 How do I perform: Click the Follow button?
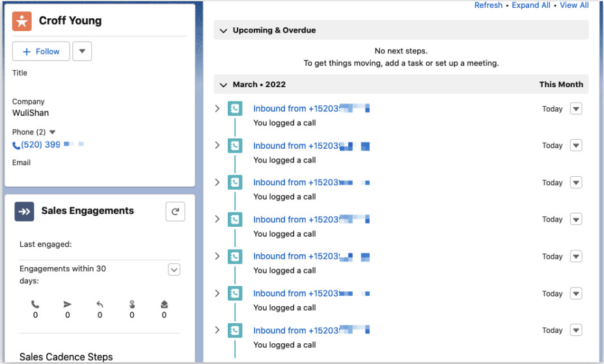click(41, 51)
